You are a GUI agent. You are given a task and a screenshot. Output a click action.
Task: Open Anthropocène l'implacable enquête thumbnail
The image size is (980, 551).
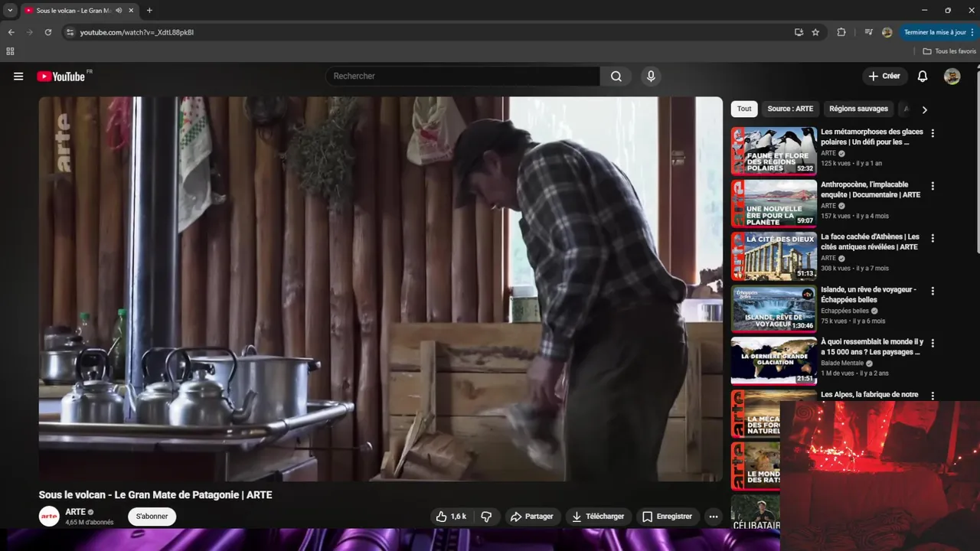click(773, 204)
